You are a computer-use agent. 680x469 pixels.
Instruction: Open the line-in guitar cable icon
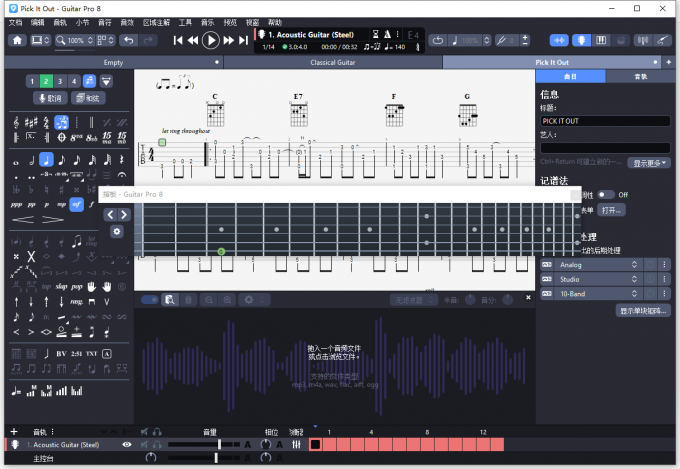pos(662,40)
